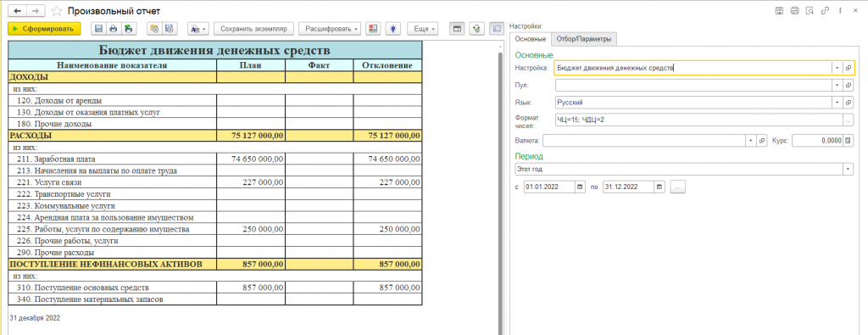The image size is (868, 335).
Task: Select the 250 000,00 Отклонение cell
Action: click(387, 229)
